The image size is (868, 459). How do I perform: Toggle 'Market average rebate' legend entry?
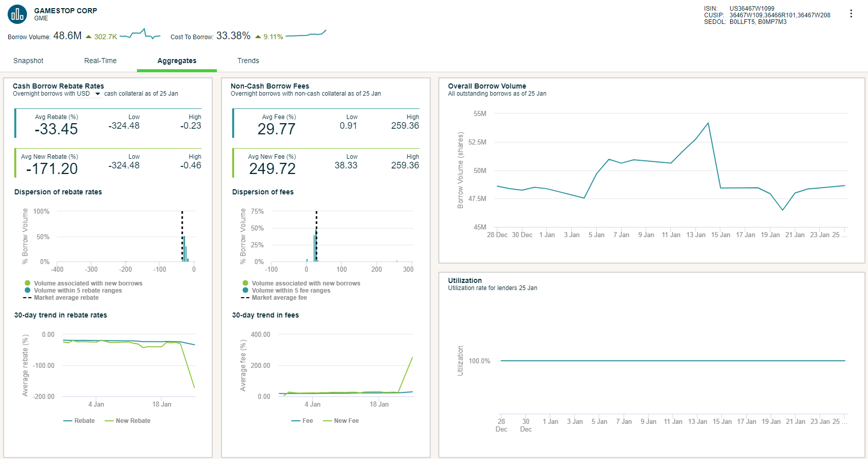(61, 298)
